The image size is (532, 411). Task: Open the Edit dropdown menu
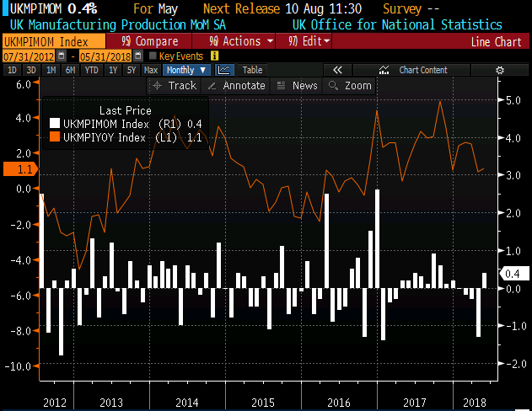(304, 41)
